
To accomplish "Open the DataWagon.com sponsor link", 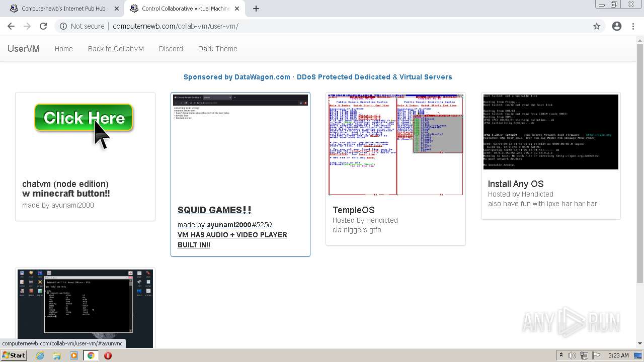I will pyautogui.click(x=318, y=77).
